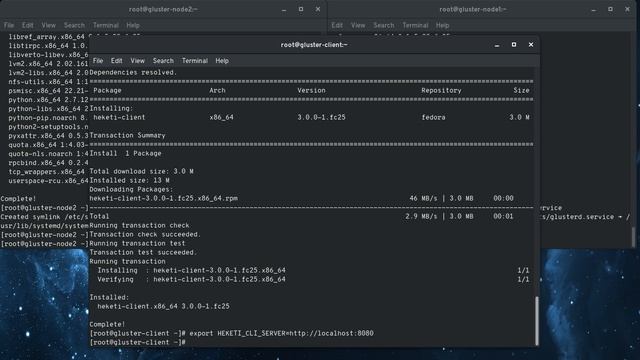Open Search menu in gluster-node1 window
The width and height of the screenshot is (640, 360).
click(x=384, y=25)
